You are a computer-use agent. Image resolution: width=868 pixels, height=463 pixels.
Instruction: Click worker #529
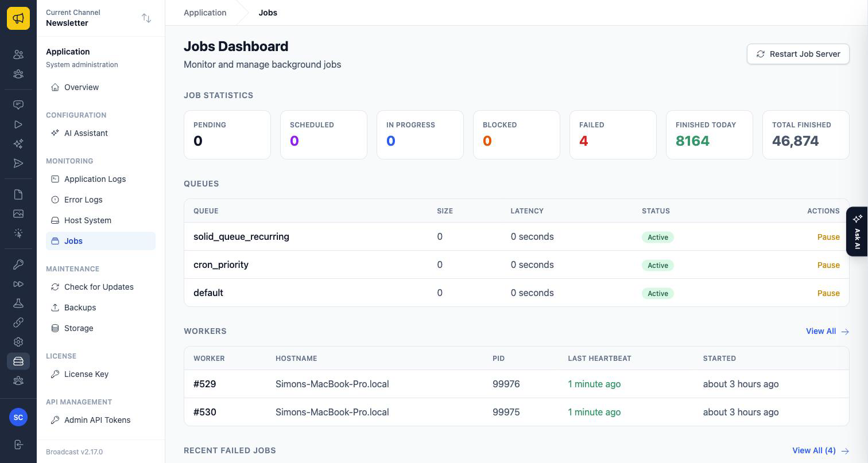(x=204, y=384)
